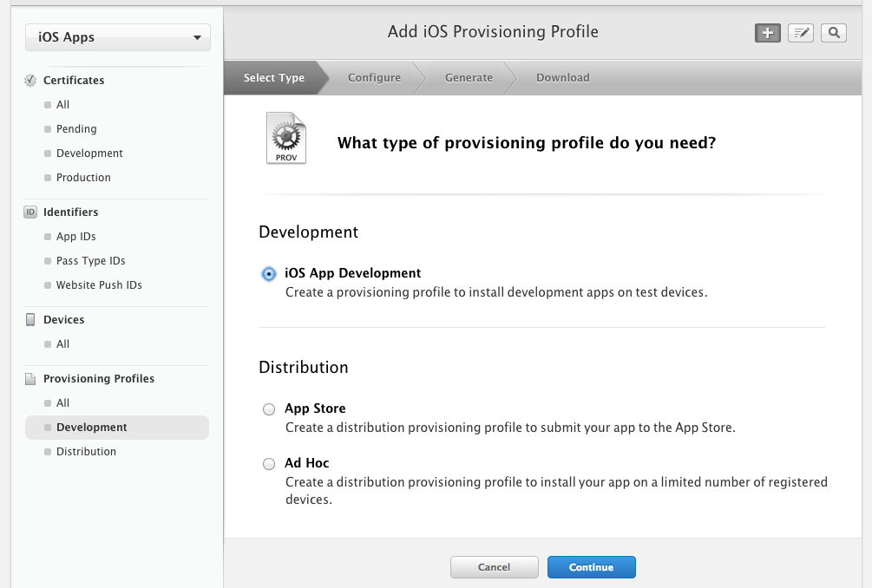This screenshot has height=588, width=872.
Task: Click the edit pencil icon
Action: [801, 33]
